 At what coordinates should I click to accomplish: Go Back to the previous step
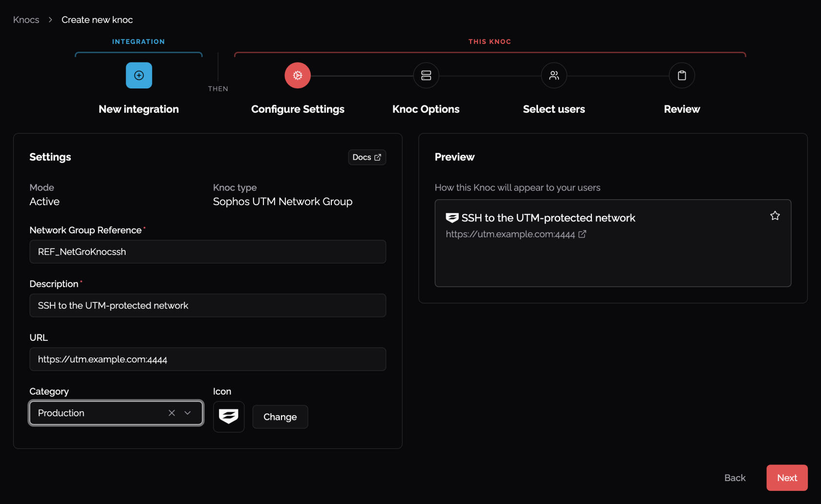click(x=735, y=478)
